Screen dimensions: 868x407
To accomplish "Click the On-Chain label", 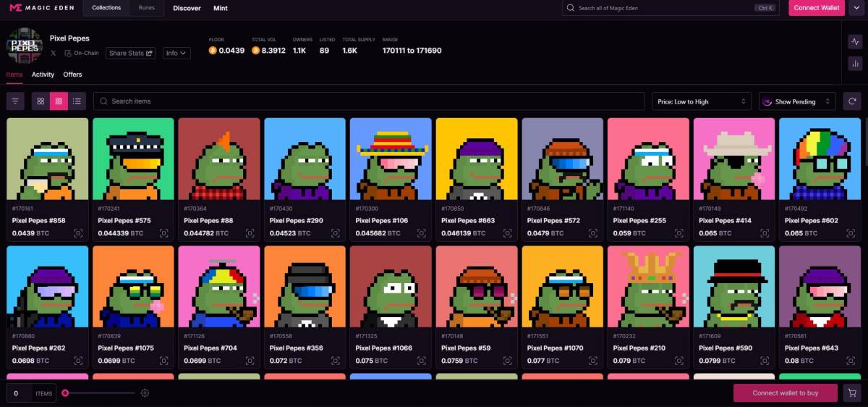I will [86, 53].
